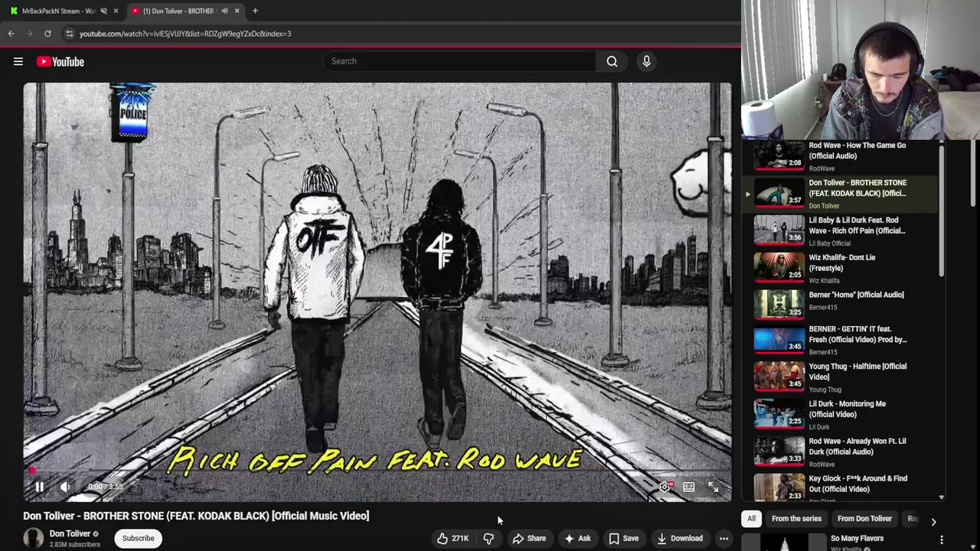Open a new browser tab
The image size is (980, 551).
click(255, 11)
